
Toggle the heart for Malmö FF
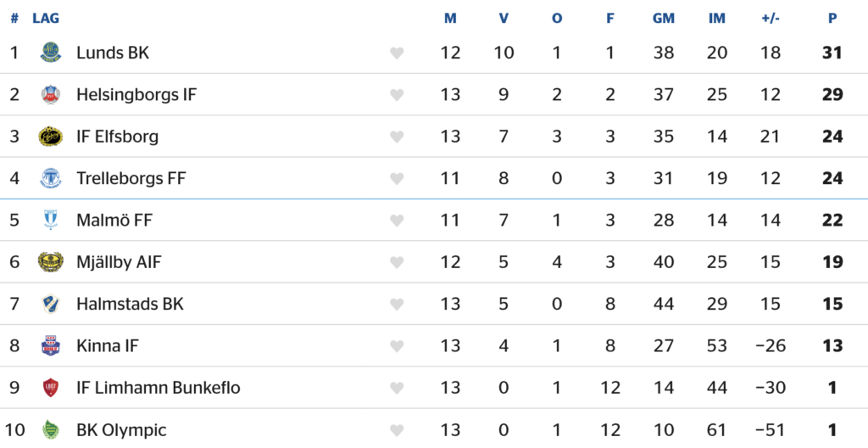[397, 221]
